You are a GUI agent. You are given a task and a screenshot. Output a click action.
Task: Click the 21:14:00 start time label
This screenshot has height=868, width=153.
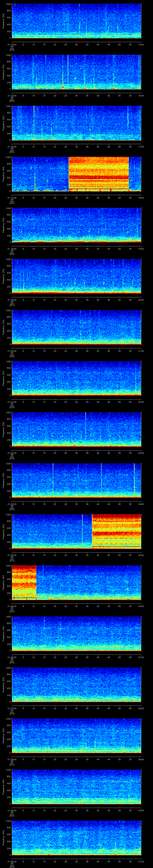point(12,44)
